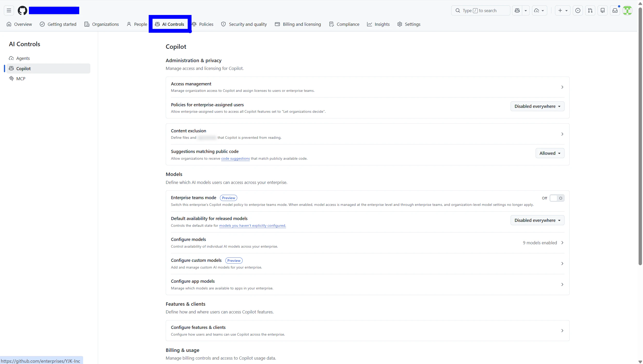
Task: Go to the Overview tab
Action: [19, 24]
